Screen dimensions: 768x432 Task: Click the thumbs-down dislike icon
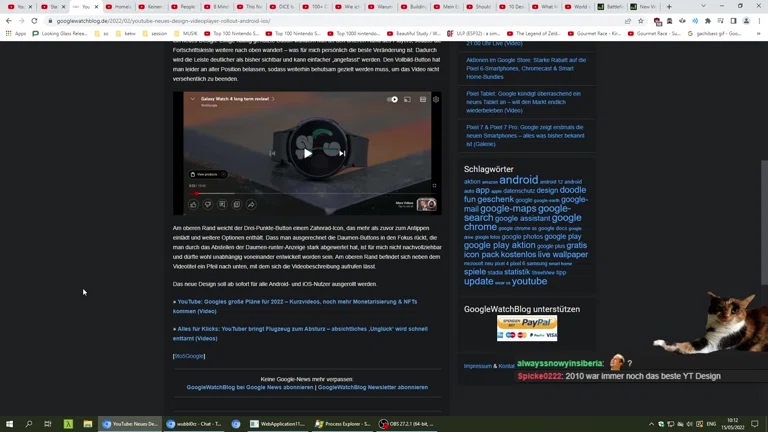208,204
